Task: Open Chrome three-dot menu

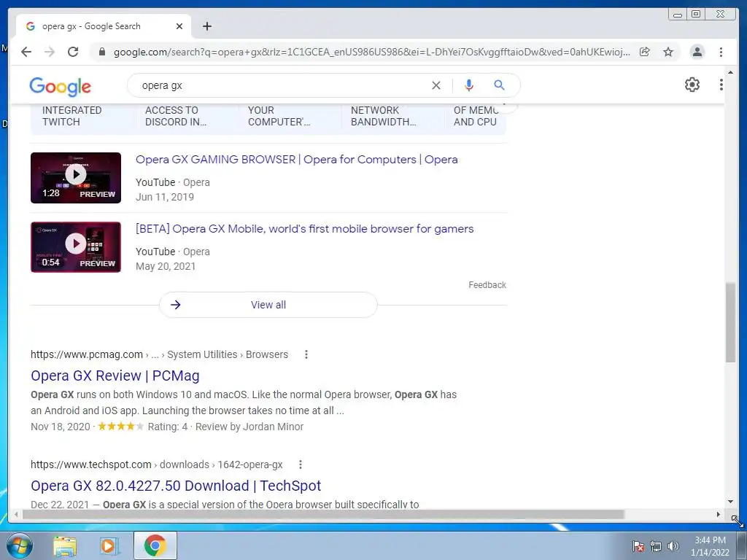Action: 721,52
